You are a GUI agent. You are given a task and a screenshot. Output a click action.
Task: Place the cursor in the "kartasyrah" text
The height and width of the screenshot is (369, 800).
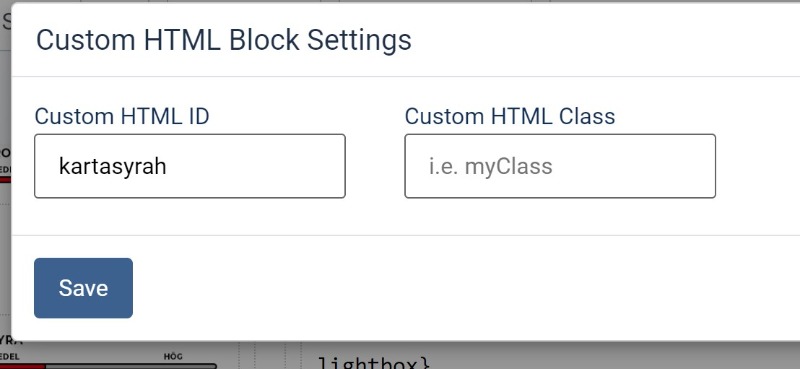(113, 166)
